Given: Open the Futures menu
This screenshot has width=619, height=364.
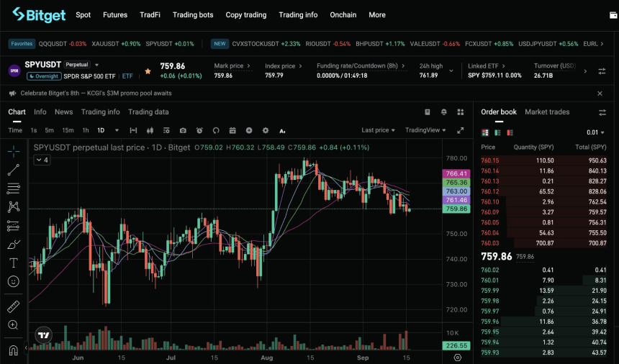Looking at the screenshot, I should 115,15.
